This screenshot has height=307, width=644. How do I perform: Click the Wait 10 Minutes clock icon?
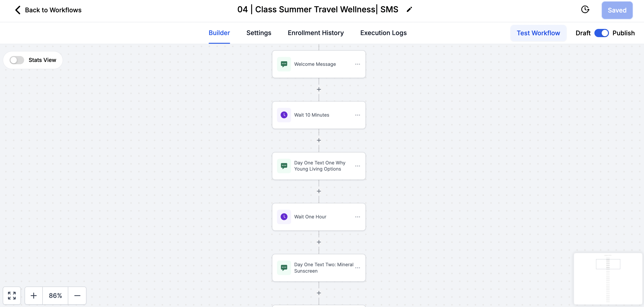(284, 115)
